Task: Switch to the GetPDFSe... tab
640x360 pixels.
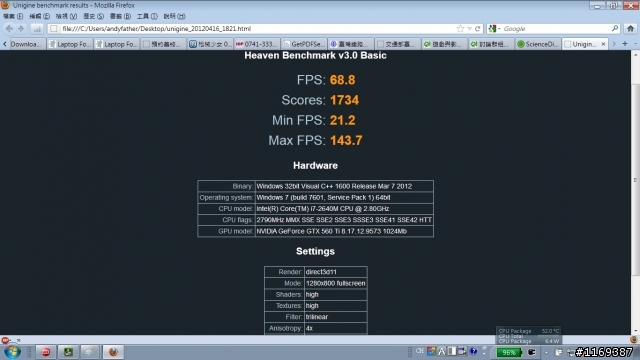Action: click(x=304, y=44)
